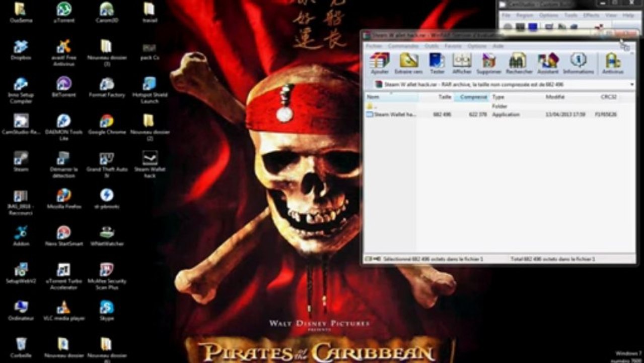Viewport: 644px width, 363px height.
Task: Select the WiNetWatcher desktop icon
Action: tap(107, 236)
